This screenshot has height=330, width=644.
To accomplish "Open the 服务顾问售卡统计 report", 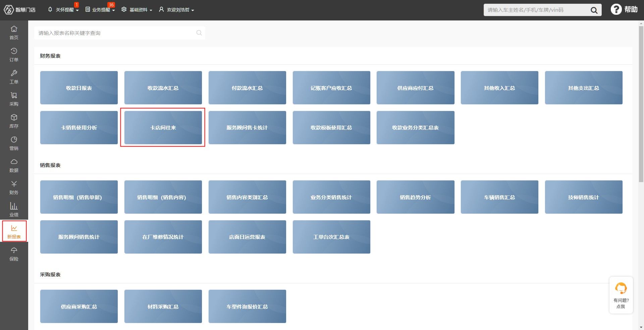I will pyautogui.click(x=247, y=127).
